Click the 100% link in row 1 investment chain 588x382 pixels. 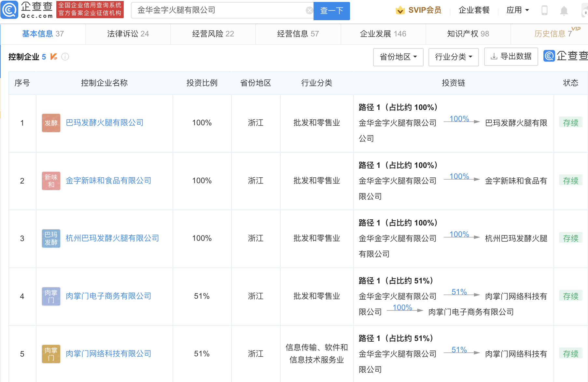pos(459,119)
